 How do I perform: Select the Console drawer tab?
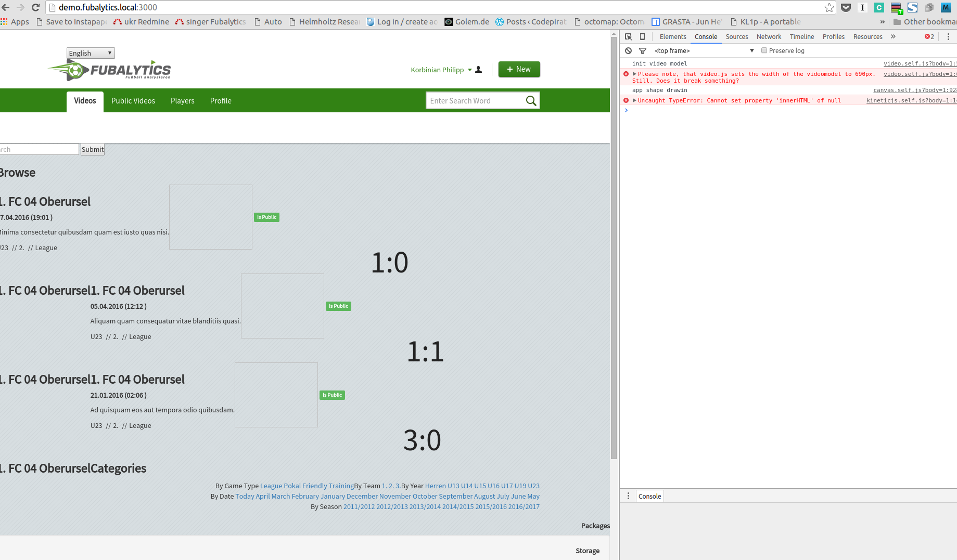(649, 496)
